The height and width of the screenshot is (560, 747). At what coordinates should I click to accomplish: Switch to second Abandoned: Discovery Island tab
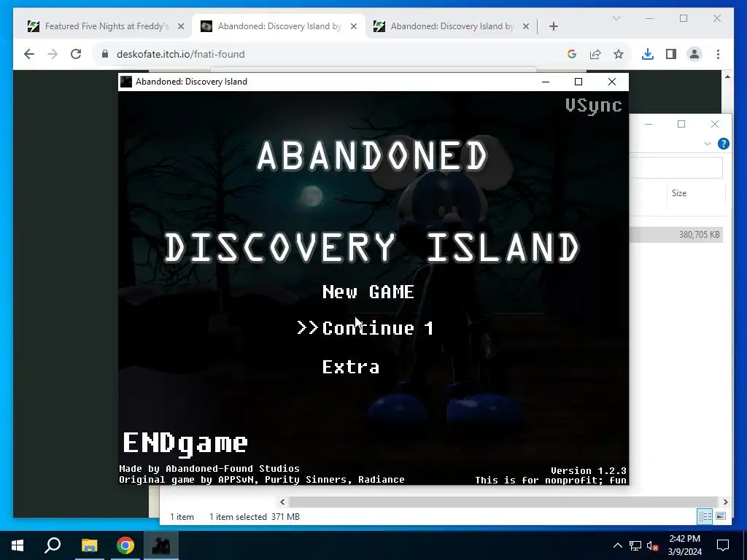pos(279,26)
